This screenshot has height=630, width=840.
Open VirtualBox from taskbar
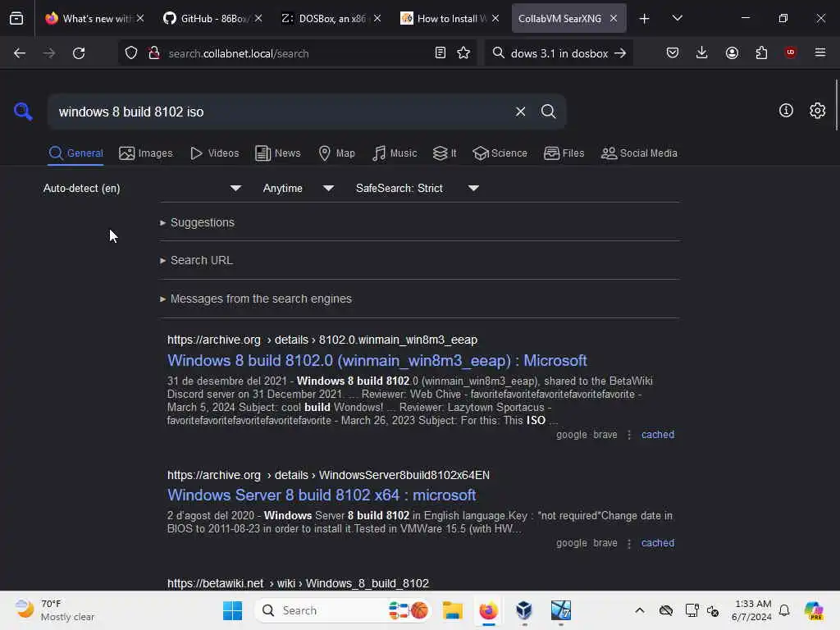coord(524,610)
